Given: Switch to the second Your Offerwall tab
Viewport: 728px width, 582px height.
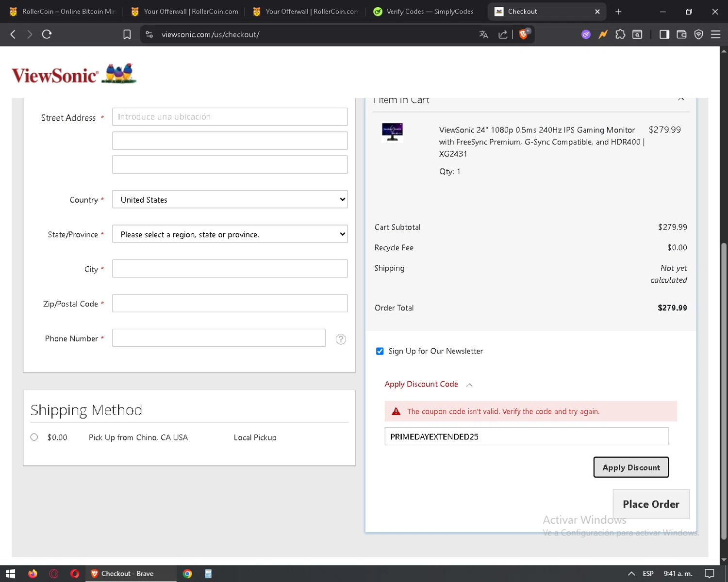Looking at the screenshot, I should [306, 12].
